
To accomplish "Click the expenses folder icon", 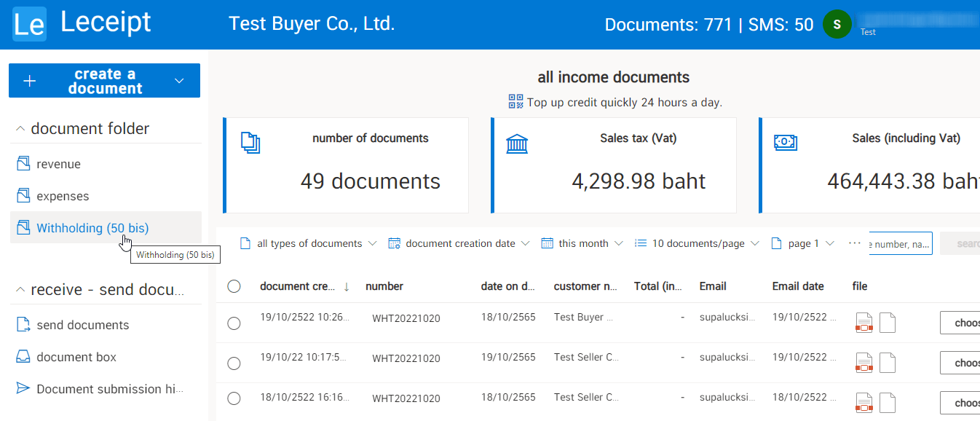I will point(23,195).
